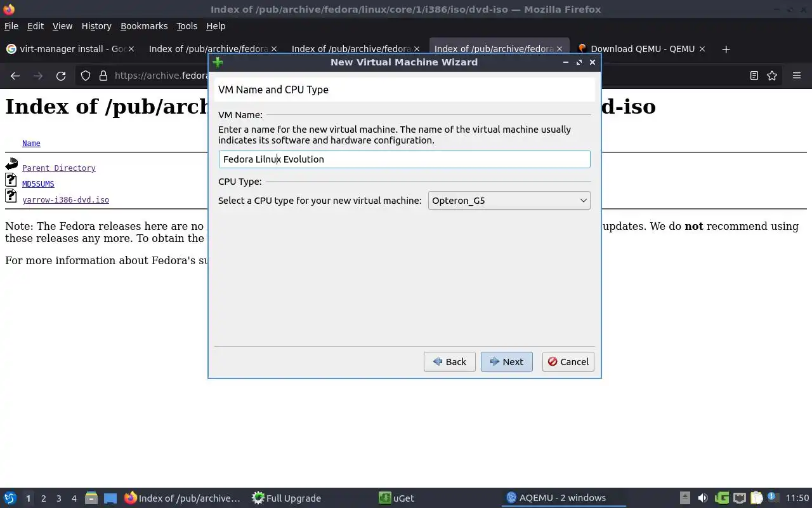Switch to workspace 3

pos(58,498)
